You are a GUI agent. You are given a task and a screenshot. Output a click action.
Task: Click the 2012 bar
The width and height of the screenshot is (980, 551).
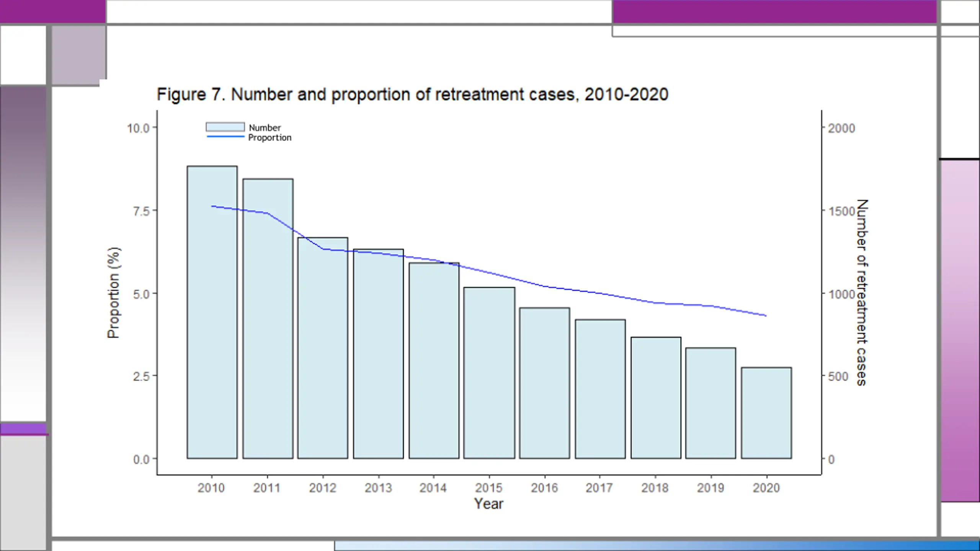point(323,348)
